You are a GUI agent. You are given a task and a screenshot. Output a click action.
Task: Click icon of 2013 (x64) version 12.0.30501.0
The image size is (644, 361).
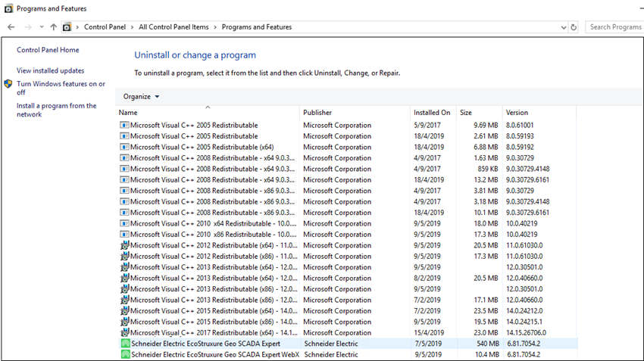124,266
